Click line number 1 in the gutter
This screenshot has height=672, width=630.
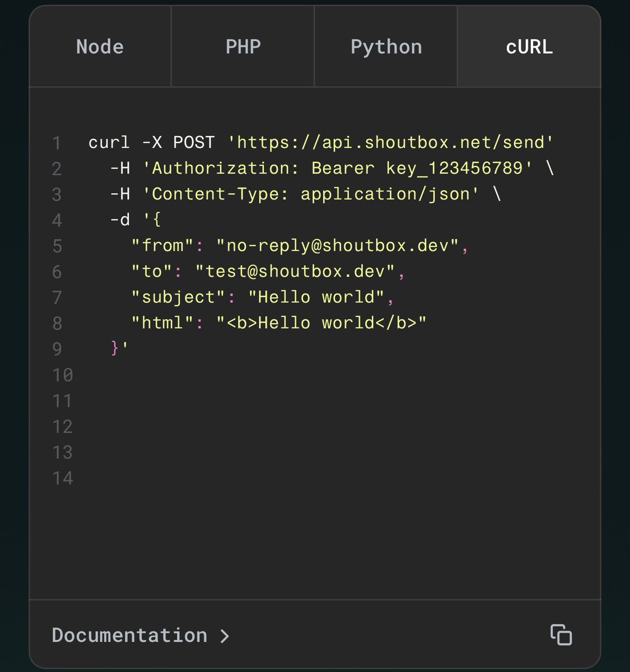57,143
